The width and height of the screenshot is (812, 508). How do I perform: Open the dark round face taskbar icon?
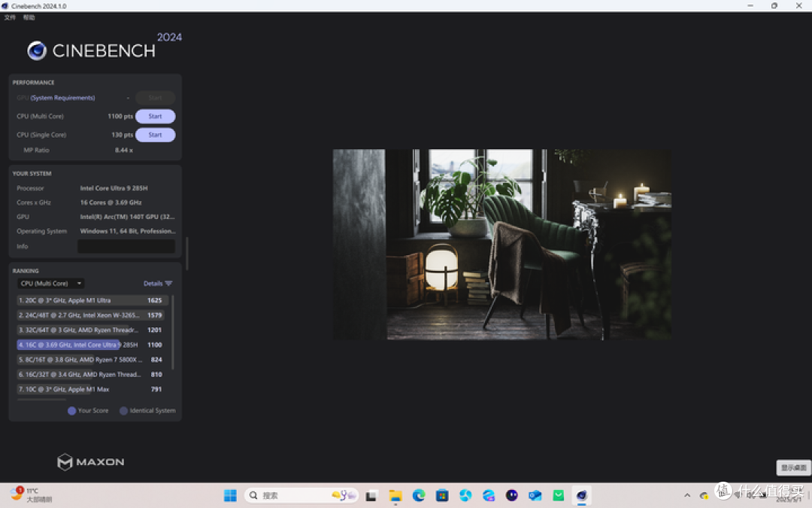pyautogui.click(x=512, y=495)
